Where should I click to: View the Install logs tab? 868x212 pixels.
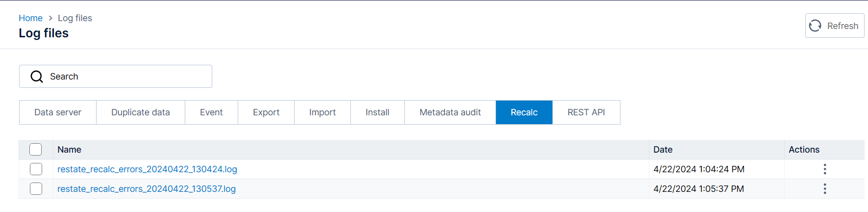(377, 112)
